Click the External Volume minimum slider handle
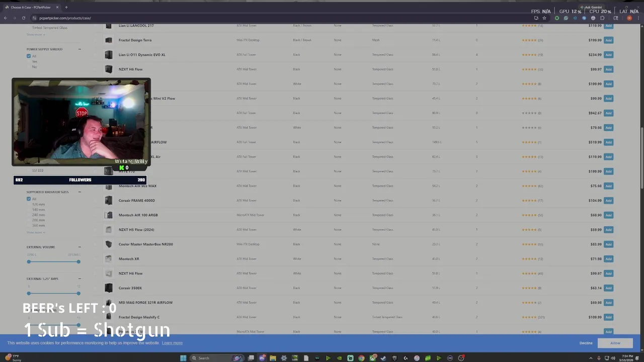644x362 pixels. [x=29, y=262]
